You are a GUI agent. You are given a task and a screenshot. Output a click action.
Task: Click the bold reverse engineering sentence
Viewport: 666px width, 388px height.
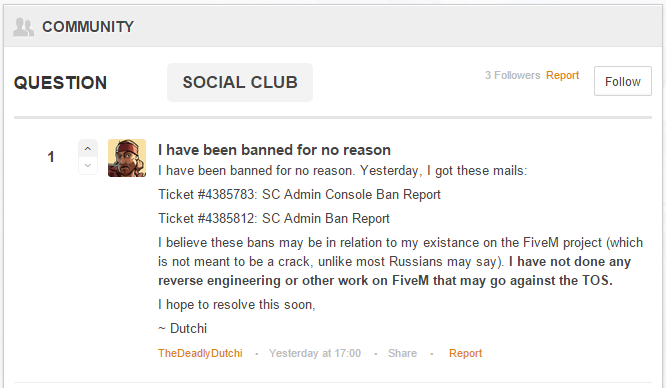click(394, 271)
